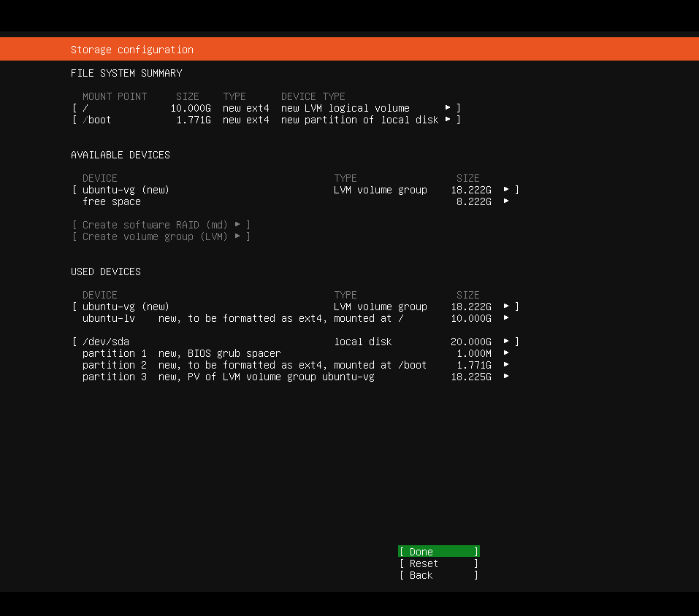
Task: Click 'new LVM logical volume' device type
Action: 345,108
